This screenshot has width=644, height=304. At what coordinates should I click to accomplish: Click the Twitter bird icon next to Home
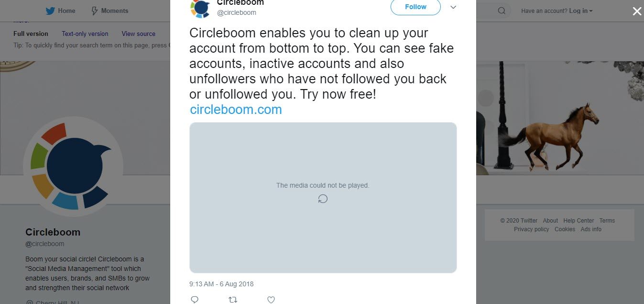pos(49,10)
